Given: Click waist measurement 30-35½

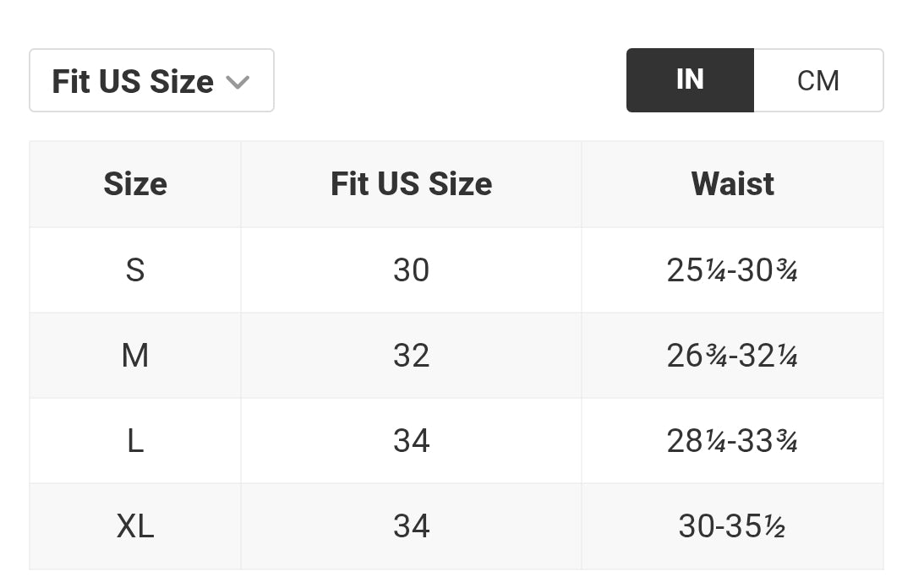Looking at the screenshot, I should pos(732,526).
